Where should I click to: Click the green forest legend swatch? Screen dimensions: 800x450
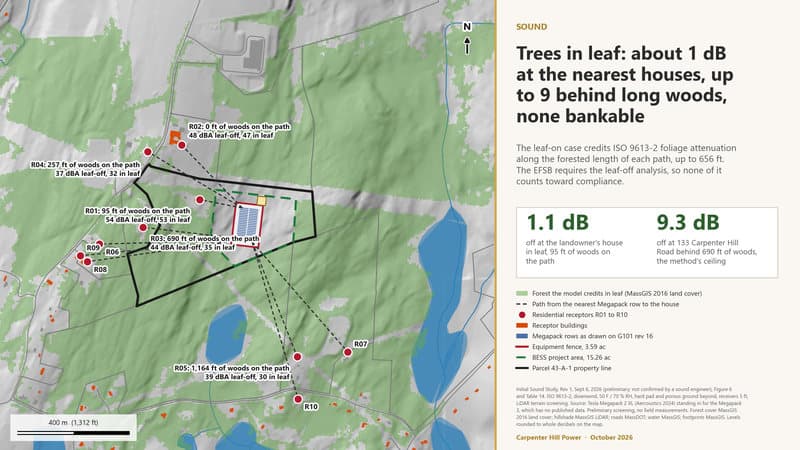(522, 293)
